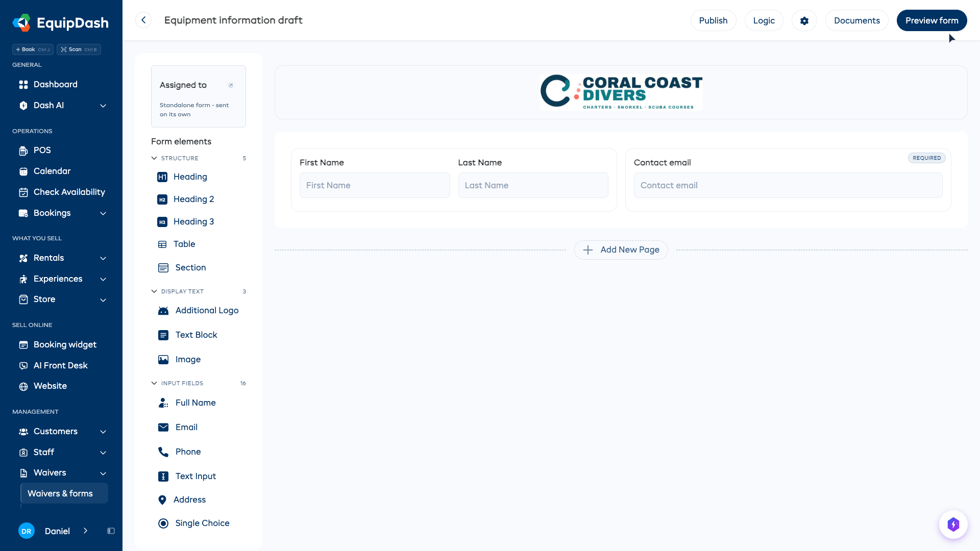Add an Image element

click(179, 360)
